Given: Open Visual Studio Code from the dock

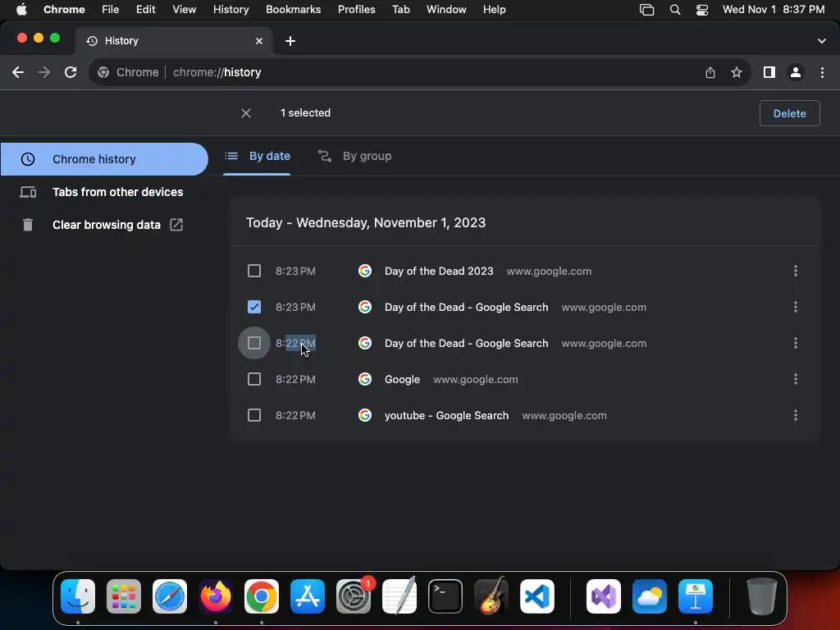Looking at the screenshot, I should click(x=536, y=596).
